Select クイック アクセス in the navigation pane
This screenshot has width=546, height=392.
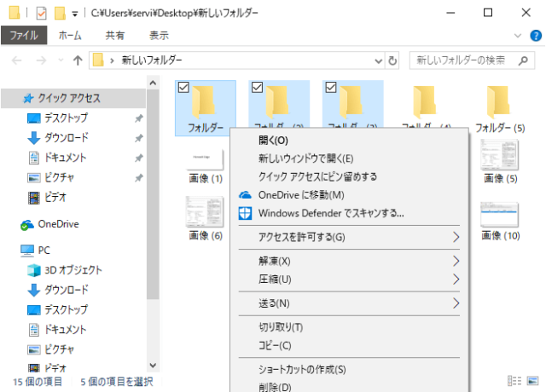click(73, 98)
